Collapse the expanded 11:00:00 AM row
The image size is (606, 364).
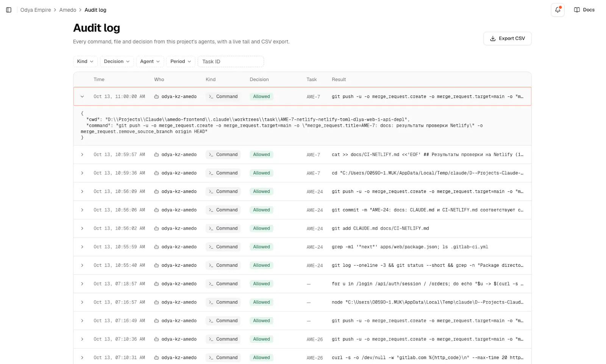82,96
